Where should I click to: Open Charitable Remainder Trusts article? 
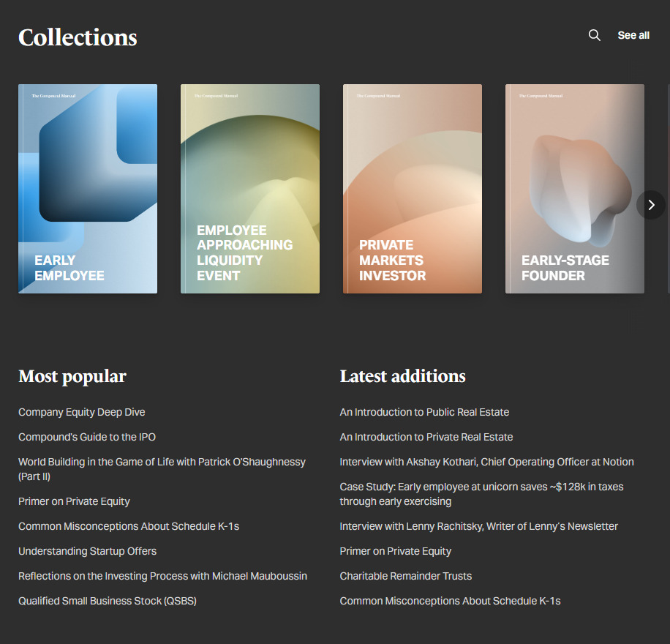(406, 576)
